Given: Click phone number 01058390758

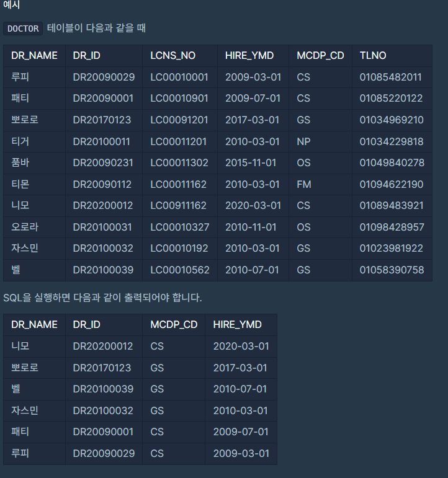Looking at the screenshot, I should (392, 270).
